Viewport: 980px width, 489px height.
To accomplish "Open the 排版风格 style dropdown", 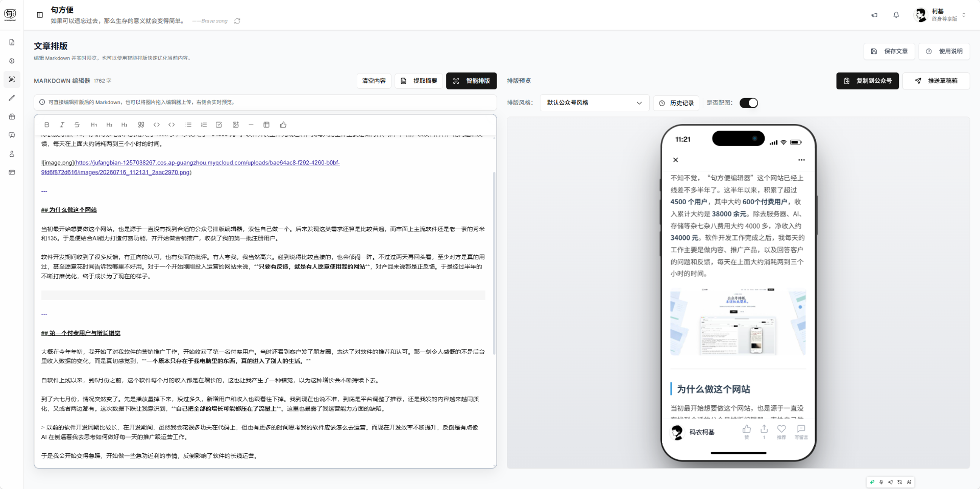I will pos(594,103).
